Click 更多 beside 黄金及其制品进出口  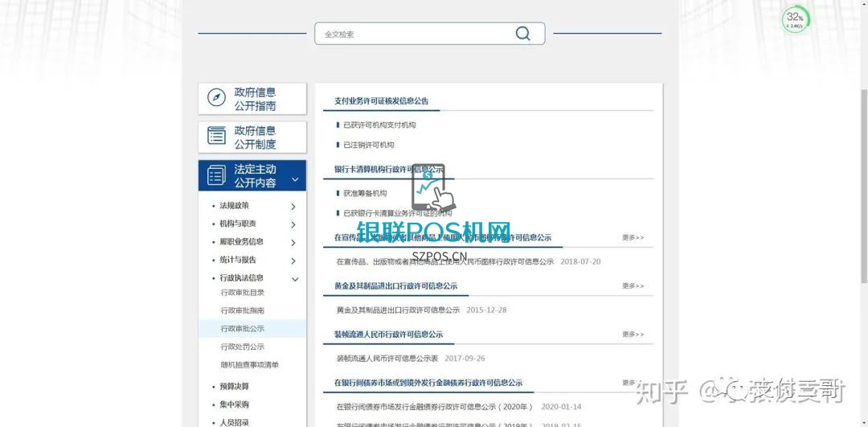[633, 286]
